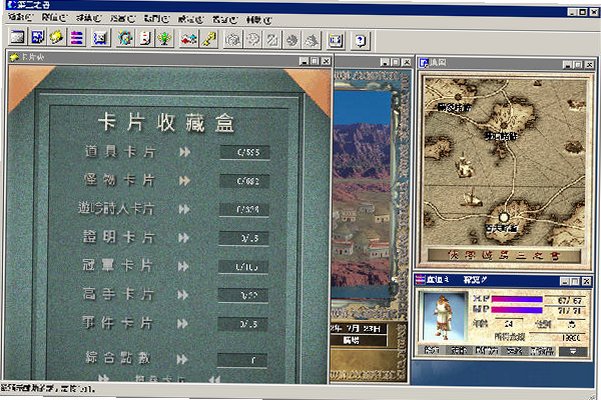Click the 證明卡片 label

(x=118, y=238)
